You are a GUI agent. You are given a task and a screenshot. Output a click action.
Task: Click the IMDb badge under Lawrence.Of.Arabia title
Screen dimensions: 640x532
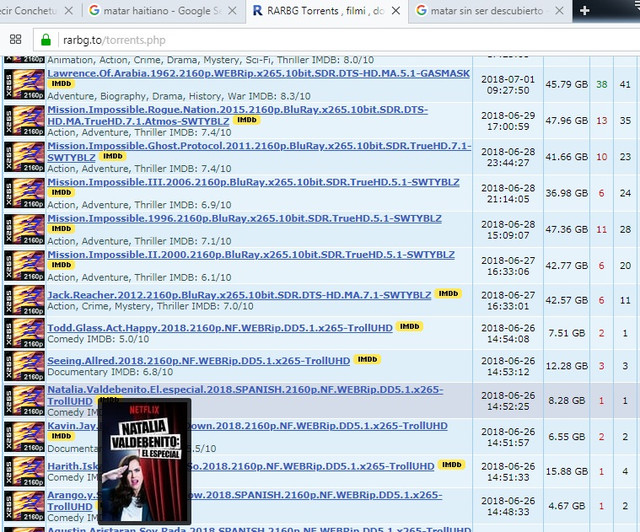(61, 84)
